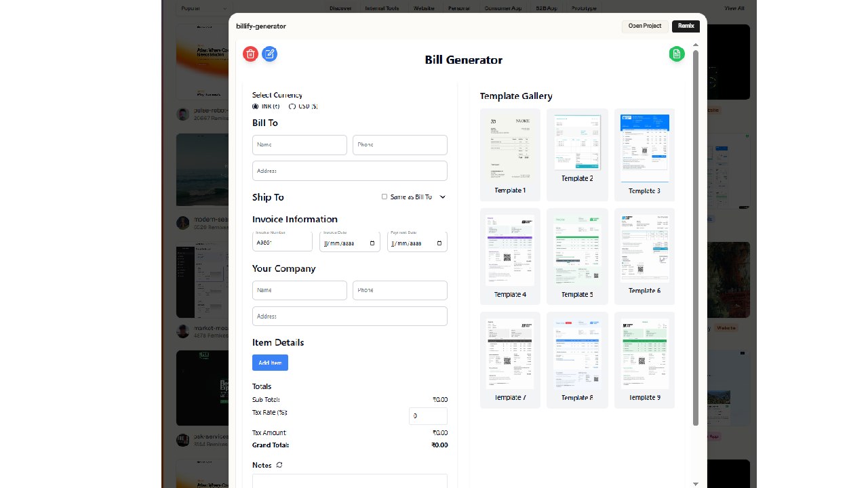The height and width of the screenshot is (488, 868).
Task: Select the Template 8 thumbnail
Action: click(x=577, y=360)
